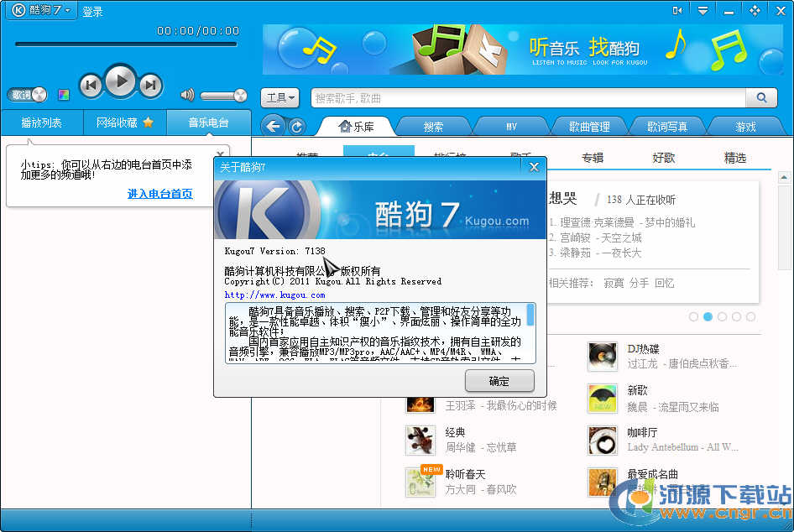
Task: Click 进入电台首页 link
Action: (160, 193)
